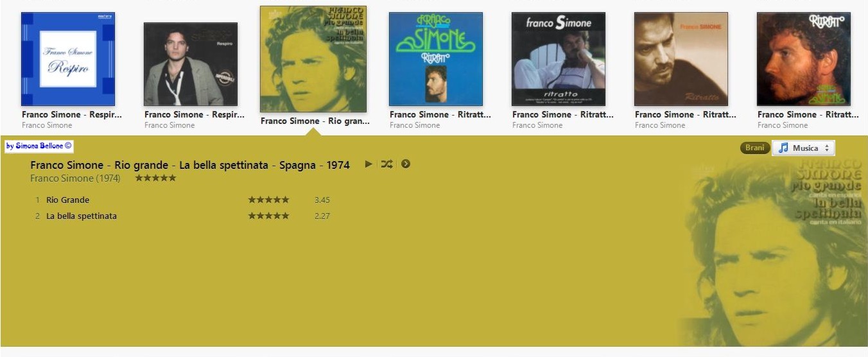Rate the album with five stars
This screenshot has height=357, width=868.
click(x=155, y=178)
